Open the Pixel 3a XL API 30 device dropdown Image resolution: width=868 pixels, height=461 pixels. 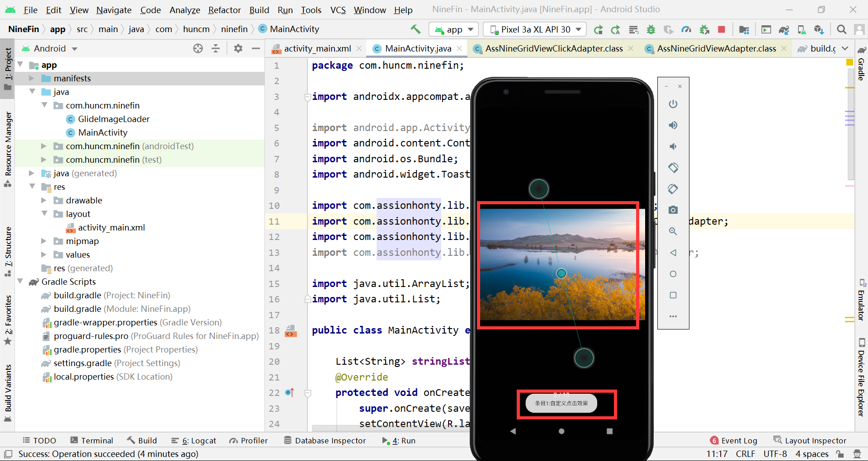pyautogui.click(x=535, y=30)
